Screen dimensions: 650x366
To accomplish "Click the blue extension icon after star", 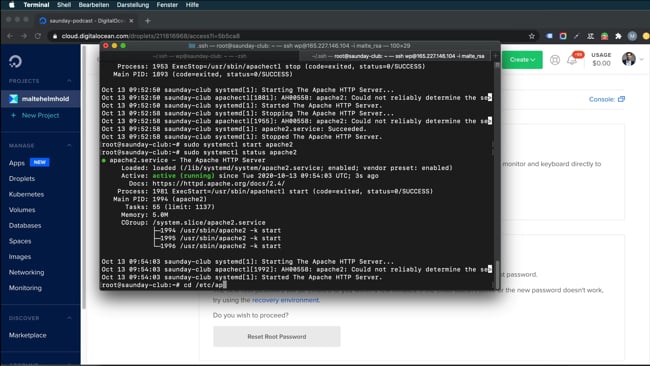I will (x=549, y=36).
